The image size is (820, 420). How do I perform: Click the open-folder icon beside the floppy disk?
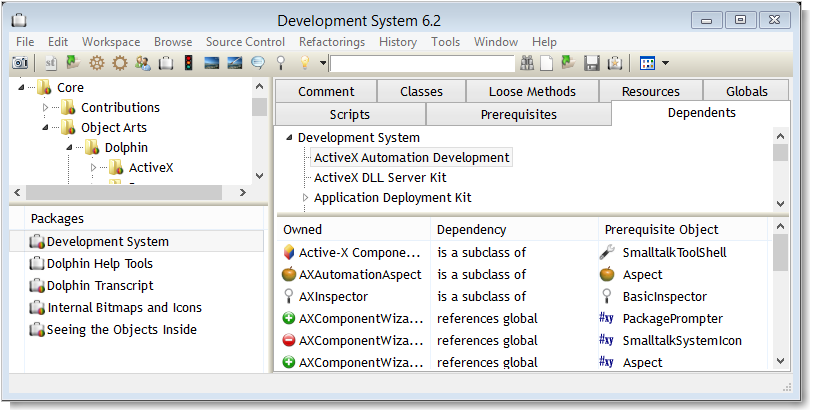point(568,63)
